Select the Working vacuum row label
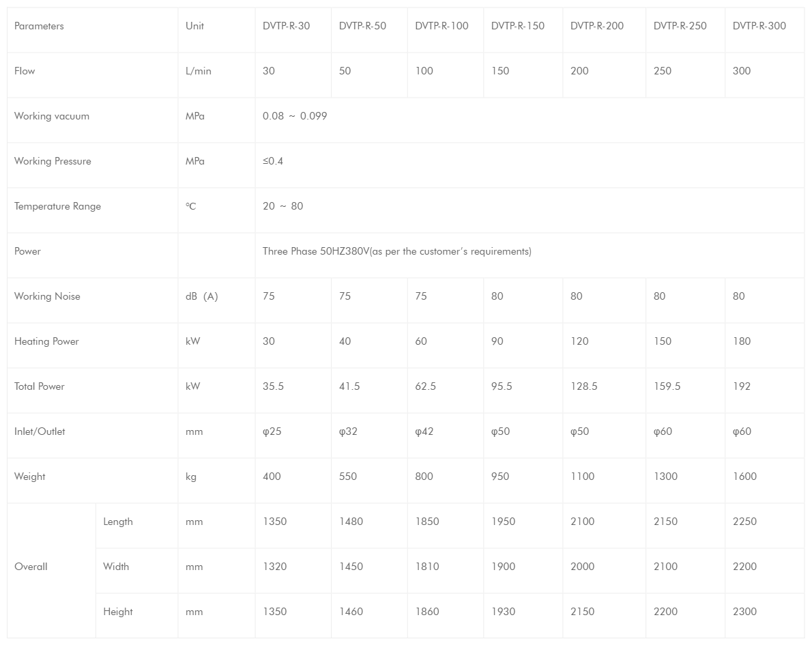 point(52,116)
